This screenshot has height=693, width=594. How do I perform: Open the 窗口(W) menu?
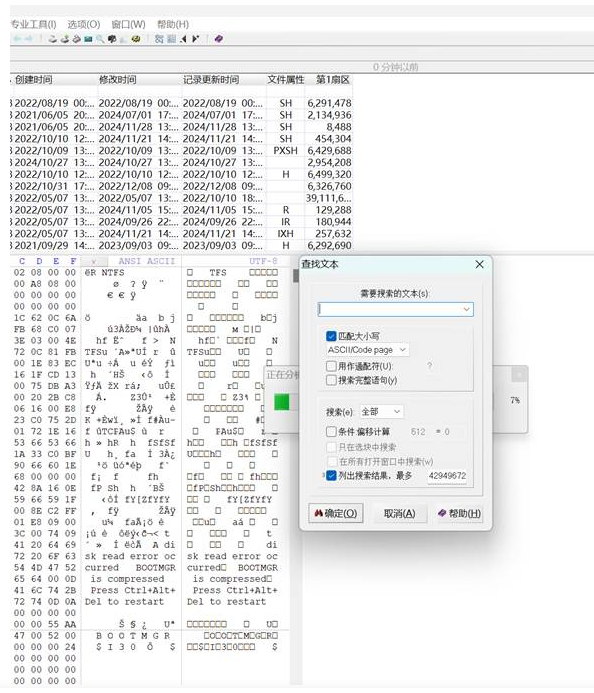[129, 24]
